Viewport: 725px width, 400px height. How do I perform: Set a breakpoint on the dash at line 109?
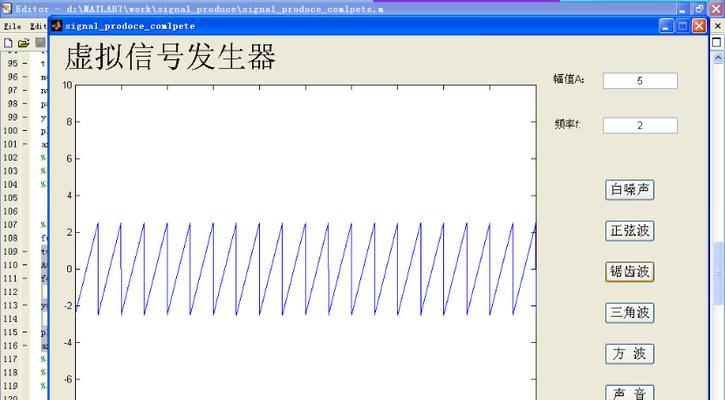(25, 252)
